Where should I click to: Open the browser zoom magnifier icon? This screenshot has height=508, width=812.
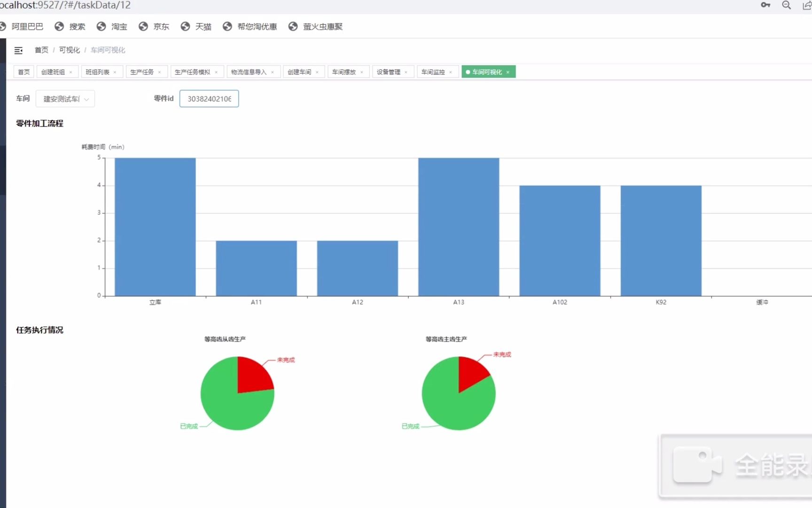[x=786, y=5]
